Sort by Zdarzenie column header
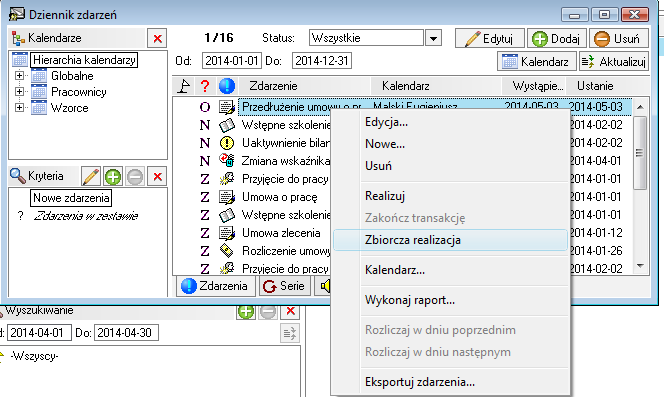The height and width of the screenshot is (397, 664). point(304,86)
